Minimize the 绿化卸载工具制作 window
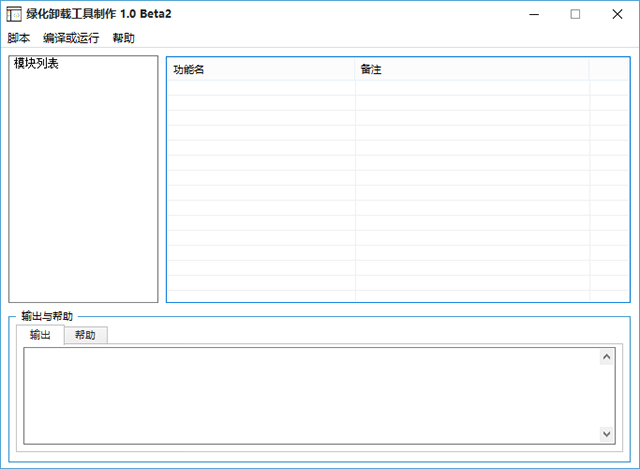This screenshot has height=469, width=640. pos(534,14)
